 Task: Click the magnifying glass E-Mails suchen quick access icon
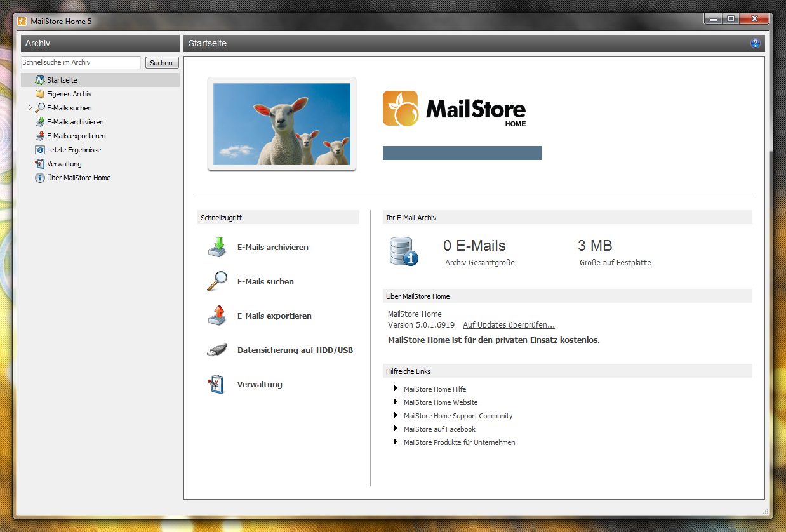click(x=217, y=281)
